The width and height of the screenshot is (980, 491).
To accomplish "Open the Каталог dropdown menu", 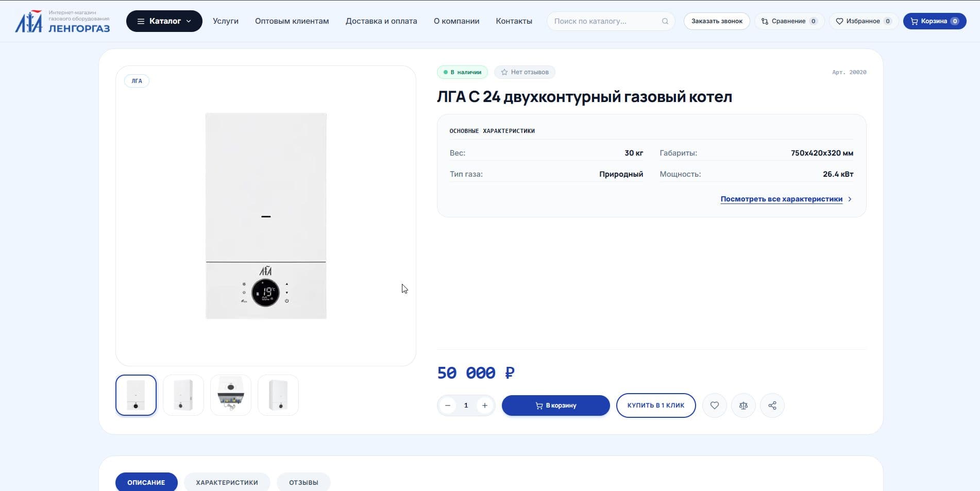I will (x=164, y=21).
